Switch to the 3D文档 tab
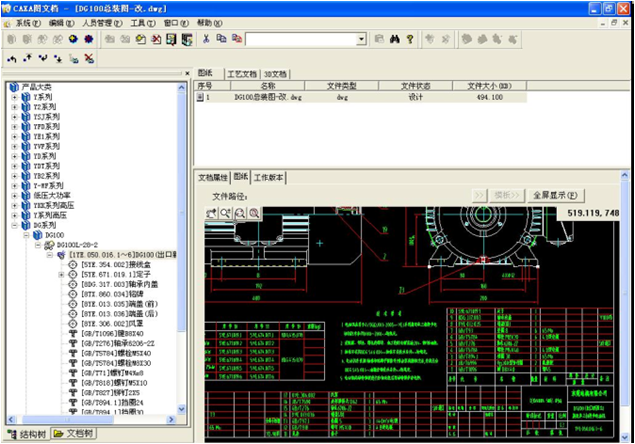635x444 pixels. click(x=275, y=74)
